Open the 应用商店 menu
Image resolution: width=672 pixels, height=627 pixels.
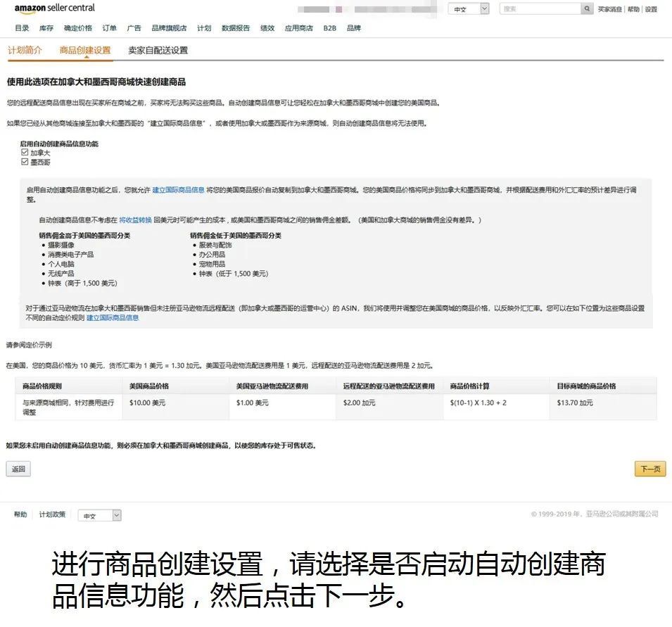click(299, 28)
